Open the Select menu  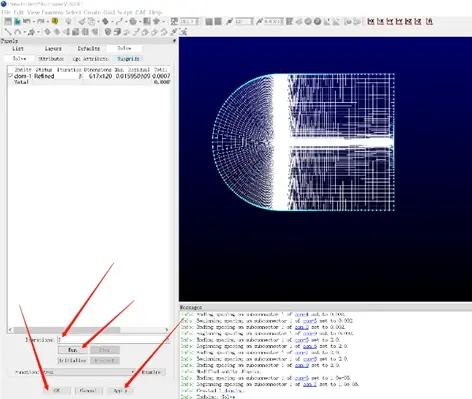pyautogui.click(x=73, y=12)
